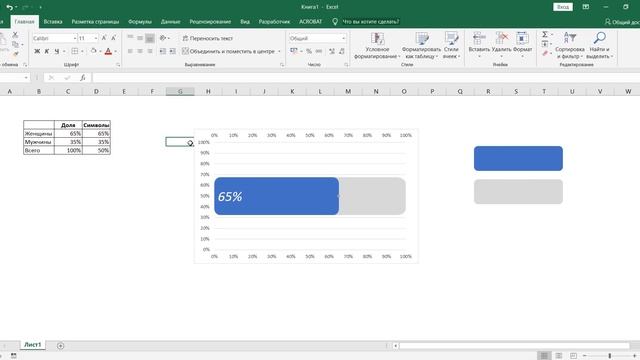Open Условное форматирование menu
The image size is (640, 360).
point(377,45)
